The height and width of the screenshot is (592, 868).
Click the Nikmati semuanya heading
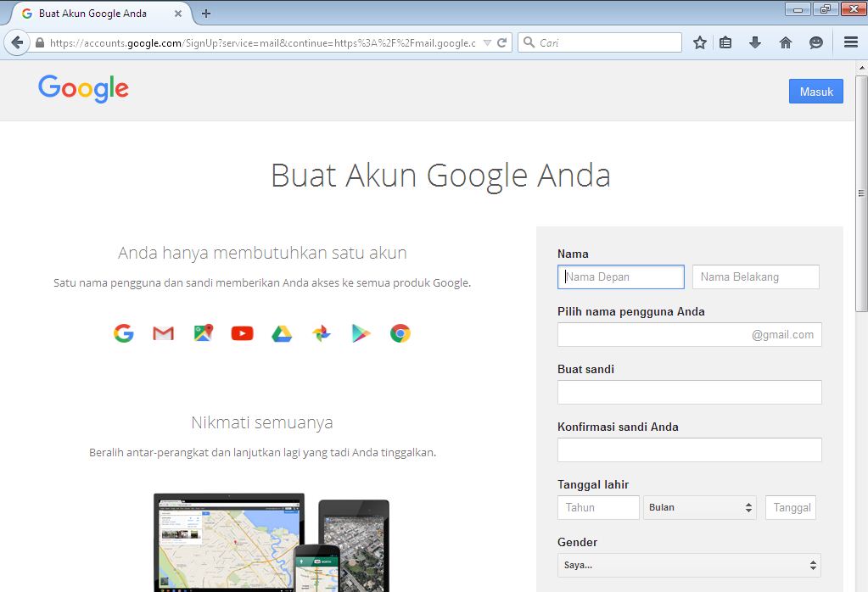coord(262,422)
